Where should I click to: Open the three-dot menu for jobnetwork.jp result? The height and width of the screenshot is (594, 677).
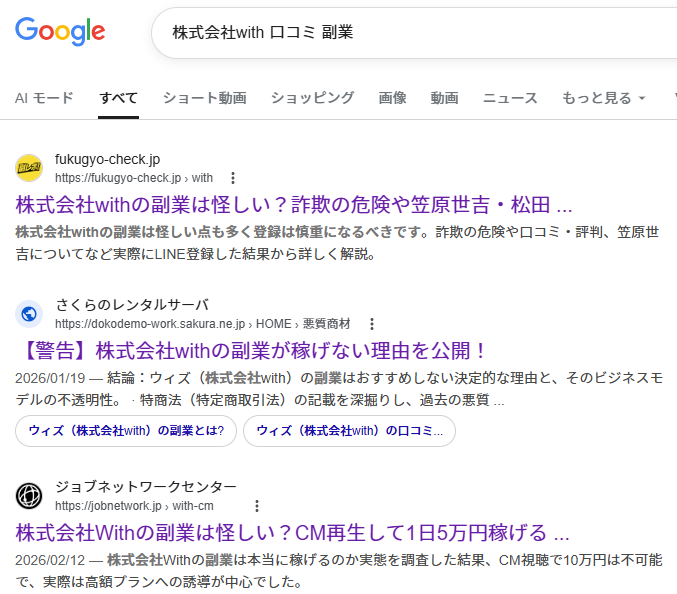[x=257, y=506]
